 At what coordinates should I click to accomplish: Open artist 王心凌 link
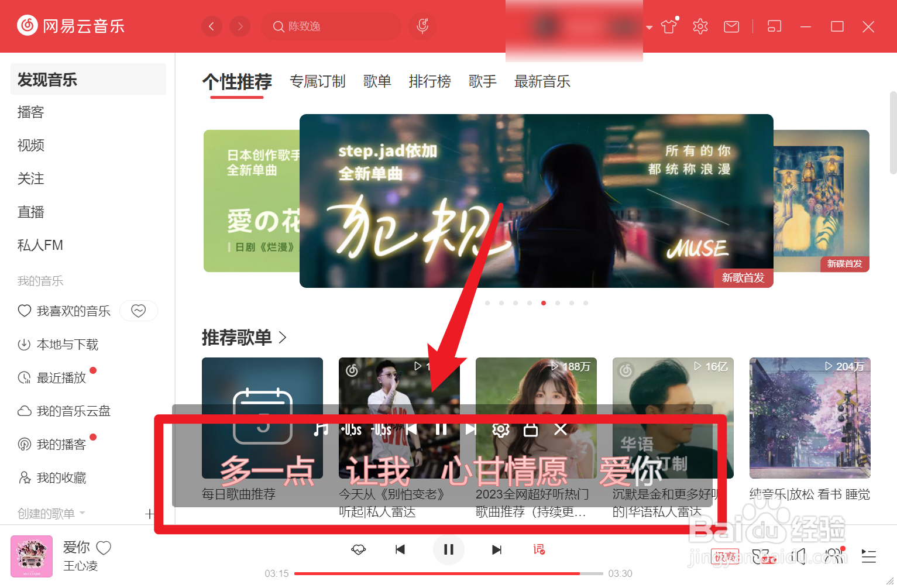coord(81,566)
